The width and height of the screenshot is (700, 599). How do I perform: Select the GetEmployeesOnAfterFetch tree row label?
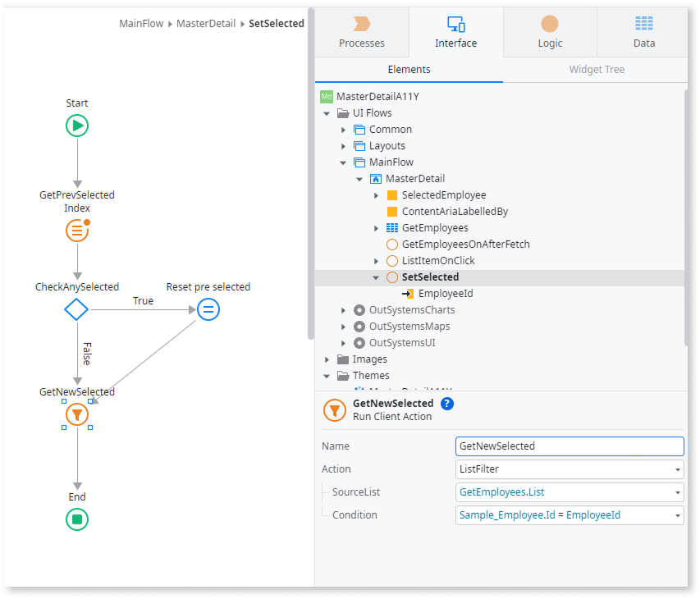465,245
